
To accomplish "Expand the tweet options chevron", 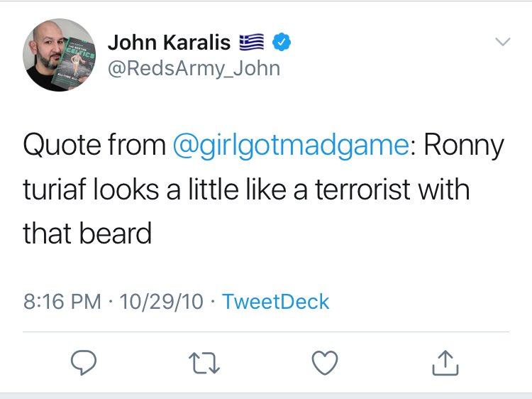I will tap(501, 43).
